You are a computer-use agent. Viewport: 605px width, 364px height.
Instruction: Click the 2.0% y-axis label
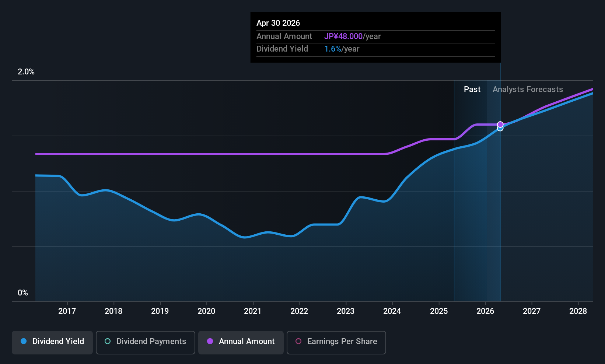pyautogui.click(x=26, y=72)
